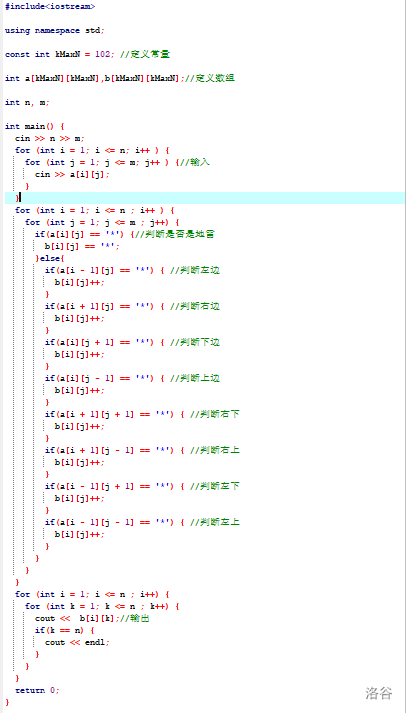Click the 'cout << b[i][k];' output statement
The height and width of the screenshot is (713, 406).
click(77, 618)
